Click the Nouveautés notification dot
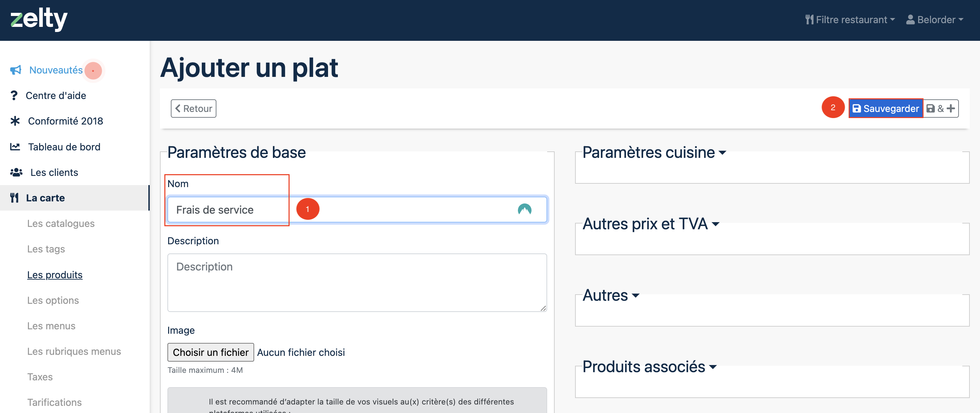This screenshot has height=413, width=980. pos(93,70)
